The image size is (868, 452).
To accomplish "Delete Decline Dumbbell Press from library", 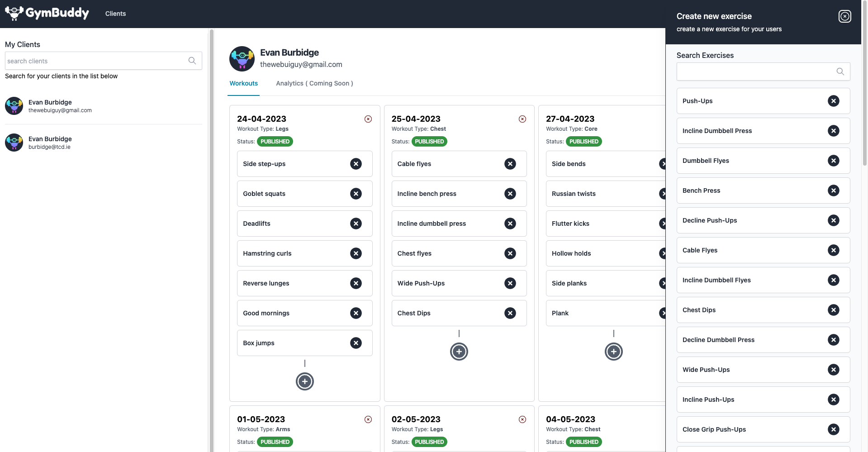I will [834, 340].
